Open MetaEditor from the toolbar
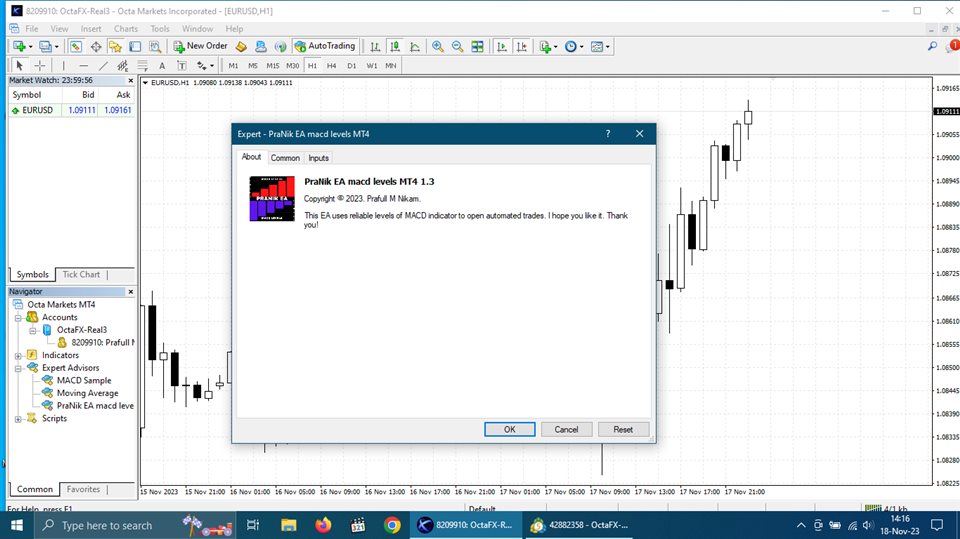Viewport: 960px width, 539px height. click(x=241, y=47)
